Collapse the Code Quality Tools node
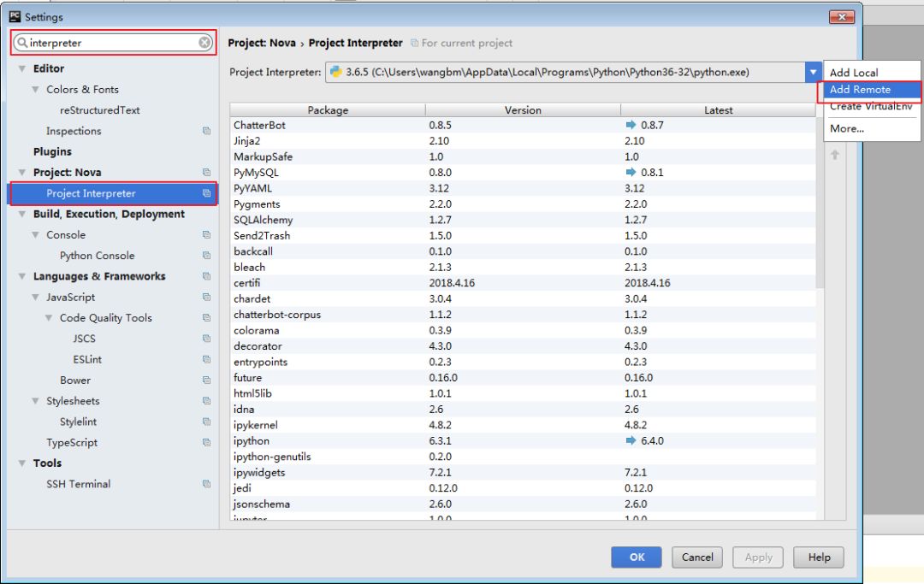This screenshot has width=924, height=584. coord(48,318)
